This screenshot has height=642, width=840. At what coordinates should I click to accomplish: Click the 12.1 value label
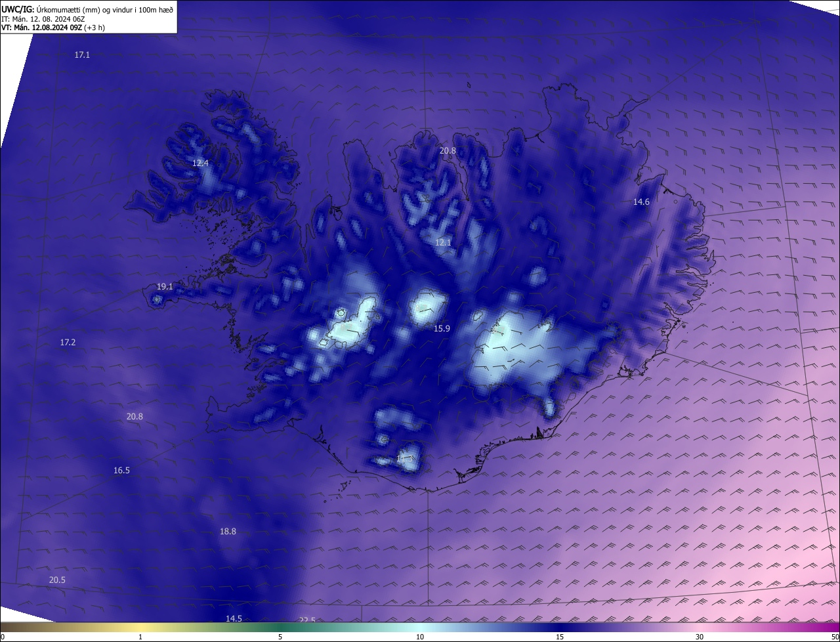[x=443, y=242]
